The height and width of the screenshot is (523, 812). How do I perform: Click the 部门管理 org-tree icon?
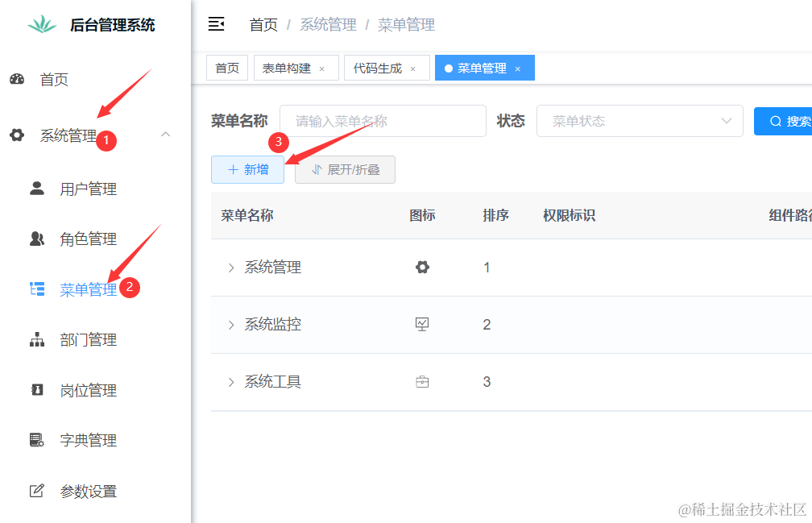click(x=37, y=340)
